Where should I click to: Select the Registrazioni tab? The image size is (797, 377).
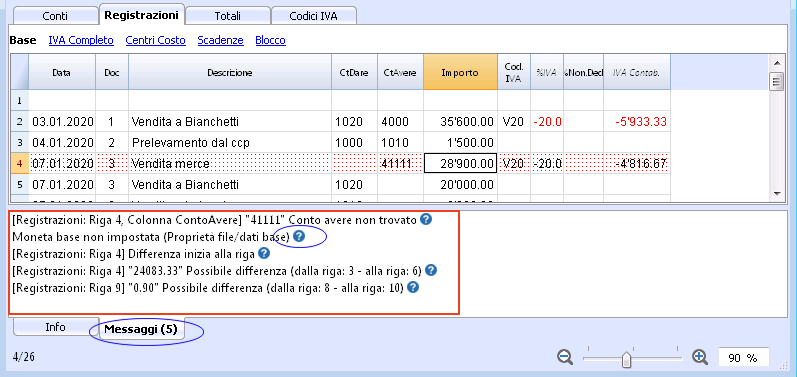(x=141, y=15)
